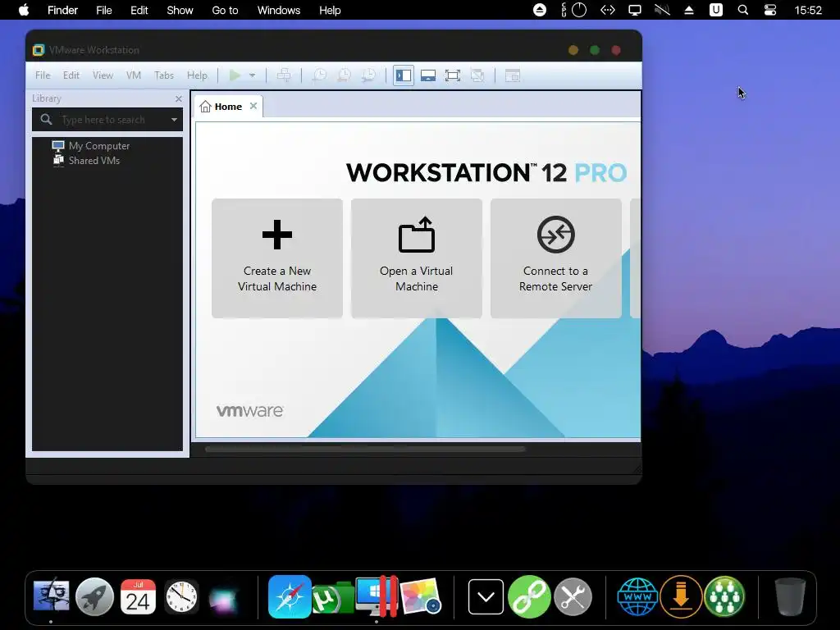
Task: Open Safari compass dock icon
Action: click(x=290, y=596)
